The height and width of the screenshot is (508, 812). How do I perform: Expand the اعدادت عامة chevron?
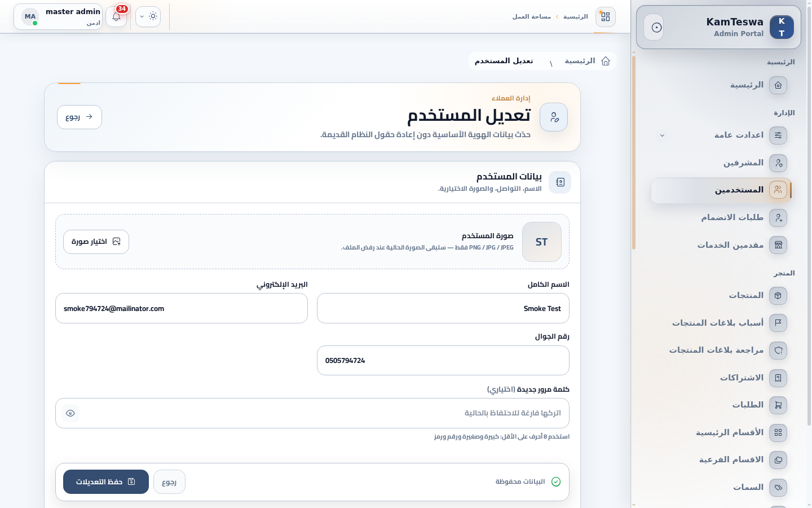662,135
